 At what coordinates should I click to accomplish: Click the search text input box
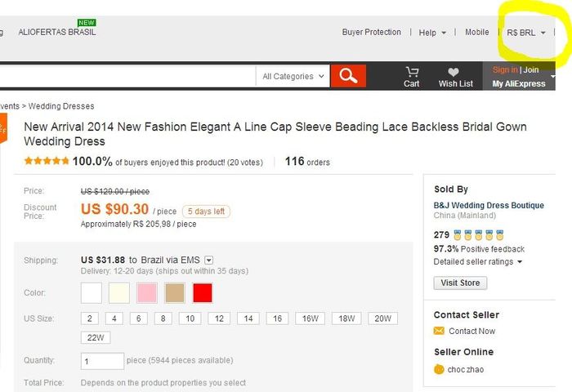click(x=127, y=76)
